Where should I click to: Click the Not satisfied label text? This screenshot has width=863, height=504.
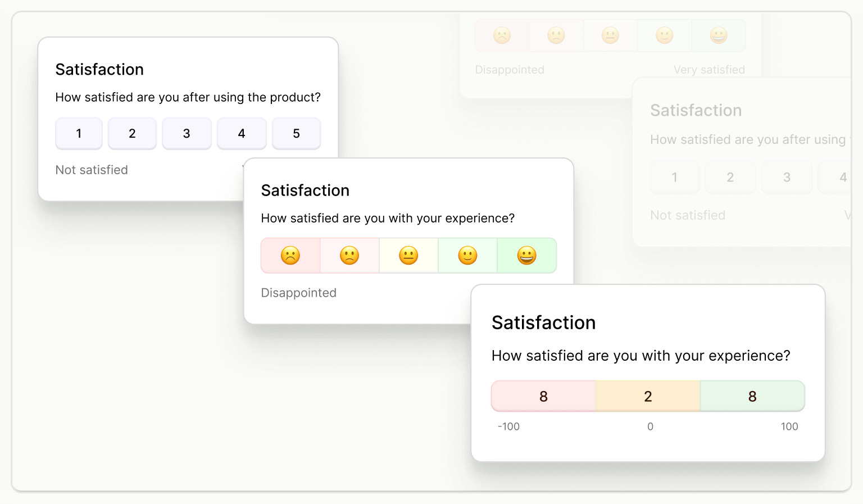click(x=92, y=170)
